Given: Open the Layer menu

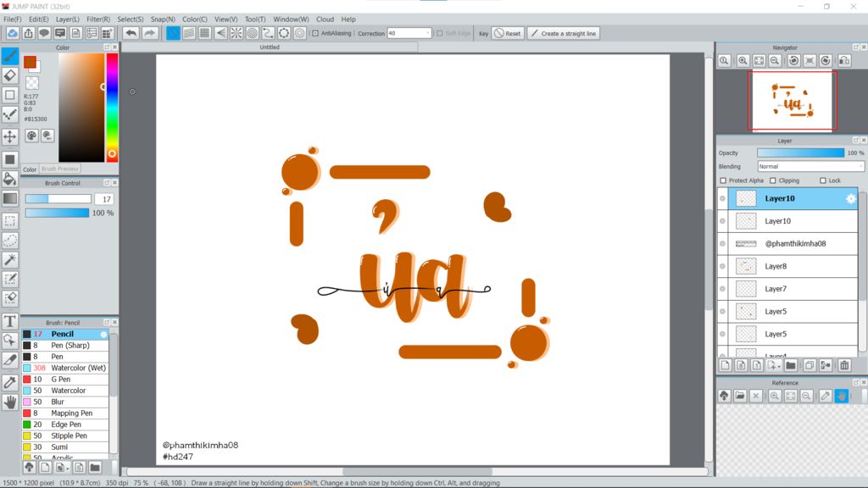Looking at the screenshot, I should (68, 19).
